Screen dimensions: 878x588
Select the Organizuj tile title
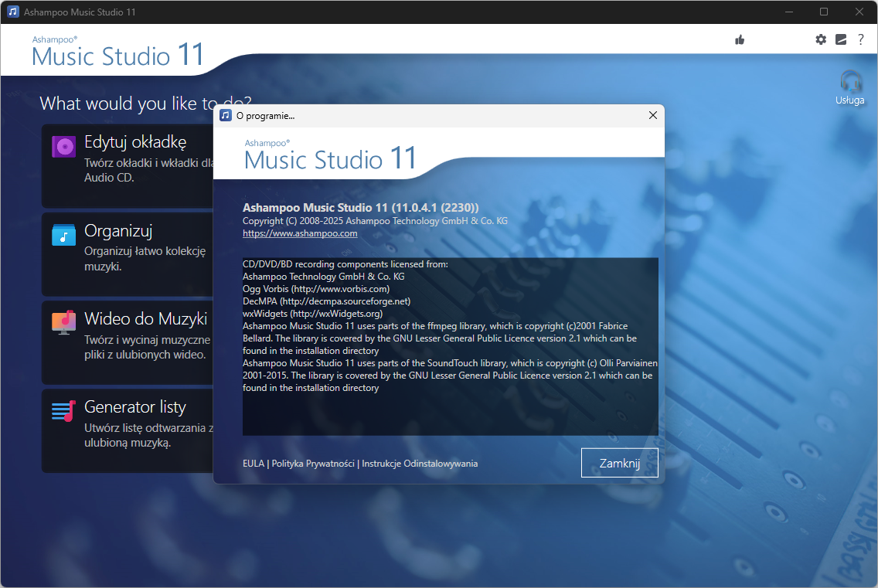[x=118, y=231]
